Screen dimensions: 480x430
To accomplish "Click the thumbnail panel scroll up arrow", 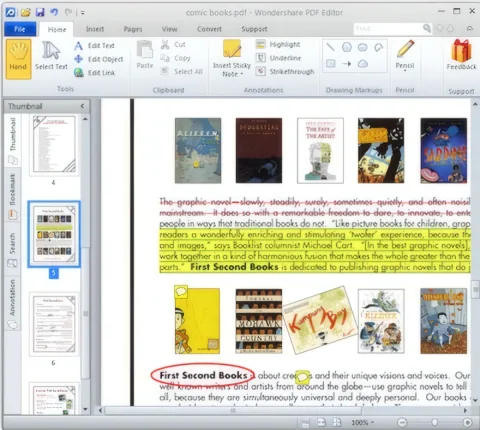I will pyautogui.click(x=85, y=119).
